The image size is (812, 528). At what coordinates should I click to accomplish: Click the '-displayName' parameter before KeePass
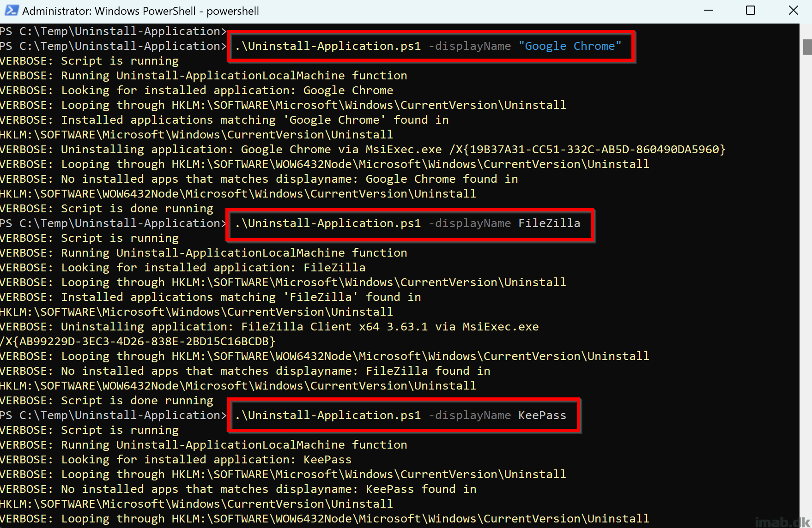470,415
